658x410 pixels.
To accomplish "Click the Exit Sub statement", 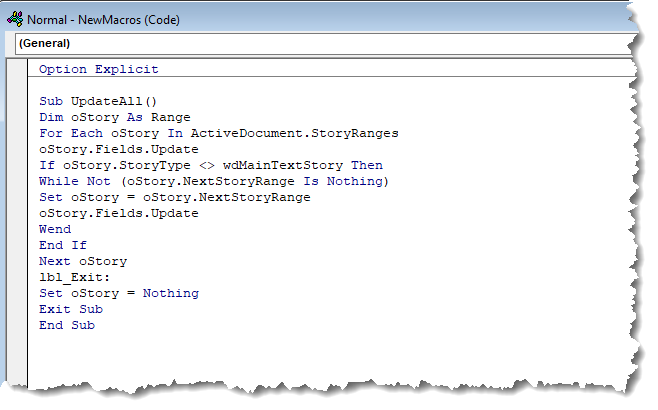I will [x=71, y=309].
